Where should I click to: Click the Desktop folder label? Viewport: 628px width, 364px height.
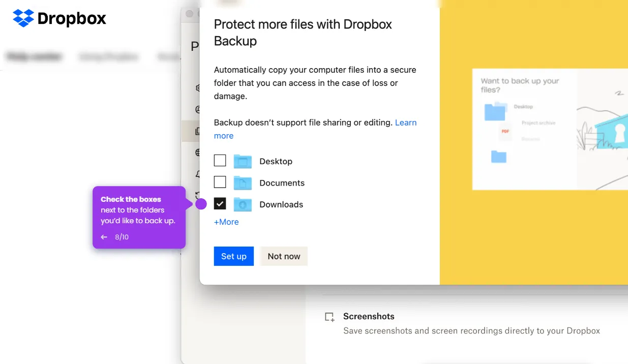click(x=276, y=161)
